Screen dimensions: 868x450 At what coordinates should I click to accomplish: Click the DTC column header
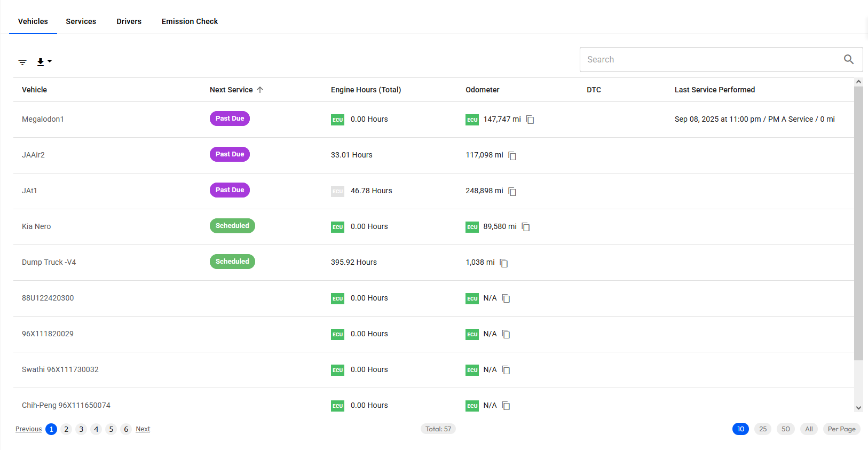[594, 90]
